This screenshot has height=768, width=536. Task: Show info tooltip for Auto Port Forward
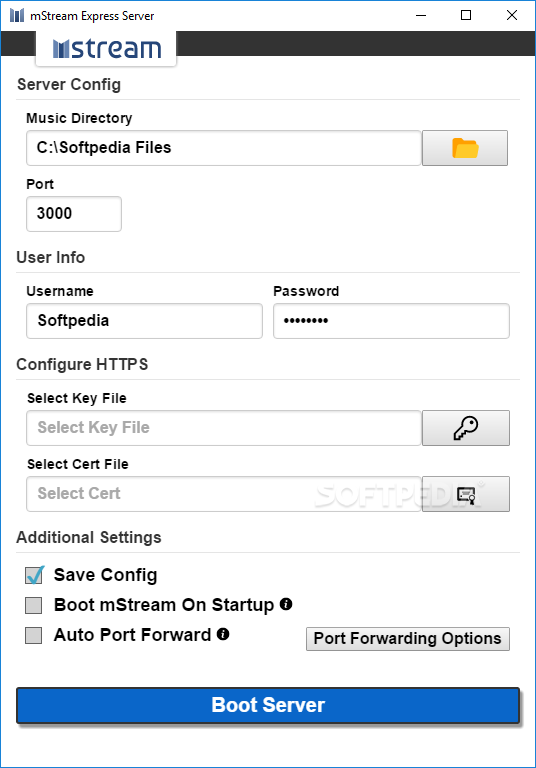(223, 634)
